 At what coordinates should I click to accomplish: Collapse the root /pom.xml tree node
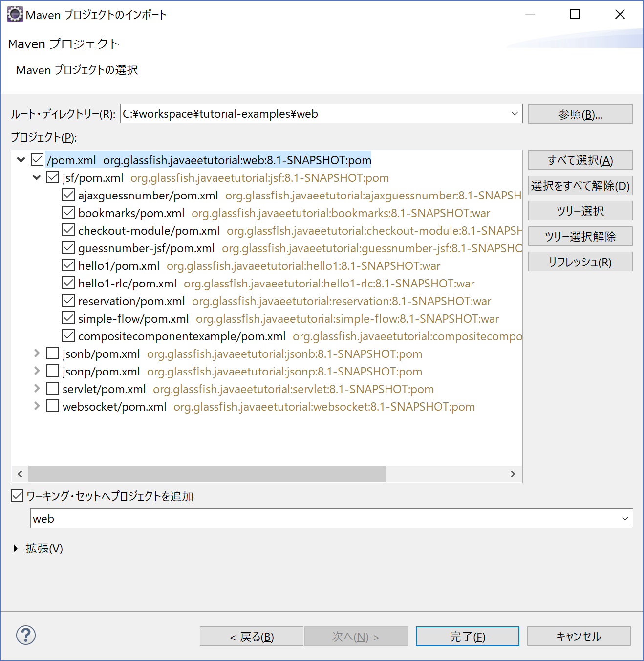pos(21,160)
